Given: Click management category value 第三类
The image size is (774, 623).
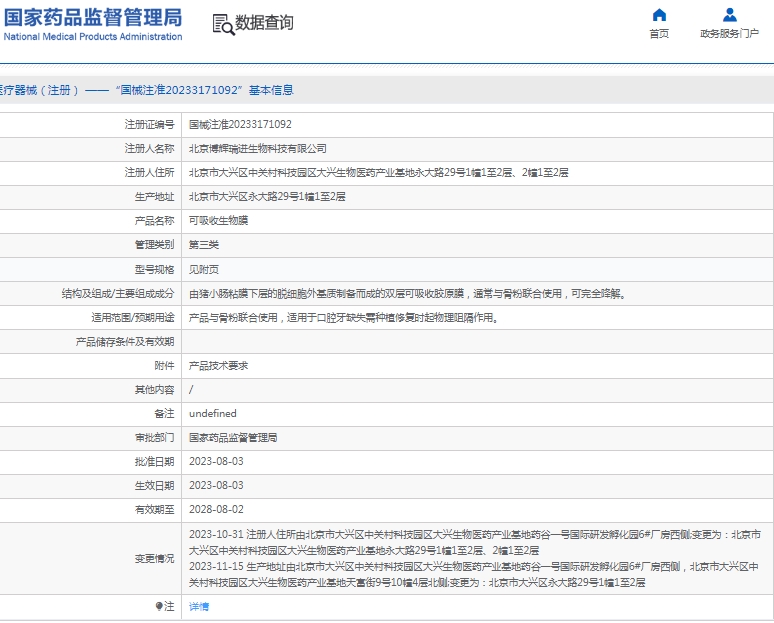Looking at the screenshot, I should coord(203,245).
